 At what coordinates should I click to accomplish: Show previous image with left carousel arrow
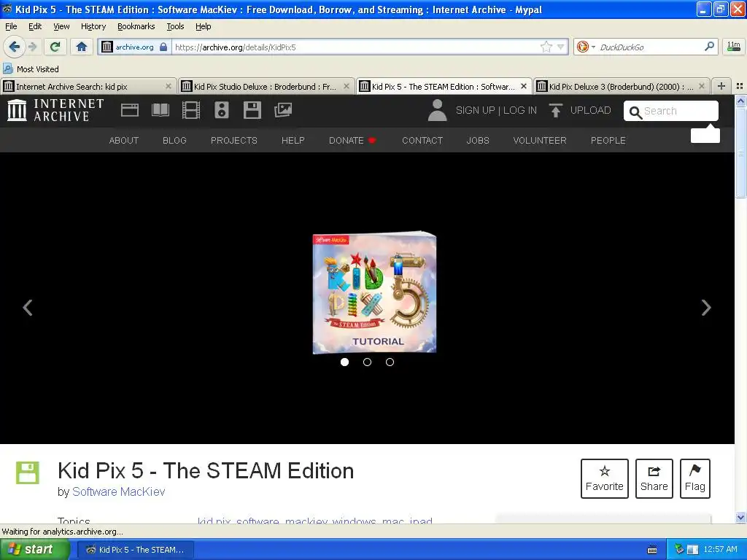pos(28,308)
